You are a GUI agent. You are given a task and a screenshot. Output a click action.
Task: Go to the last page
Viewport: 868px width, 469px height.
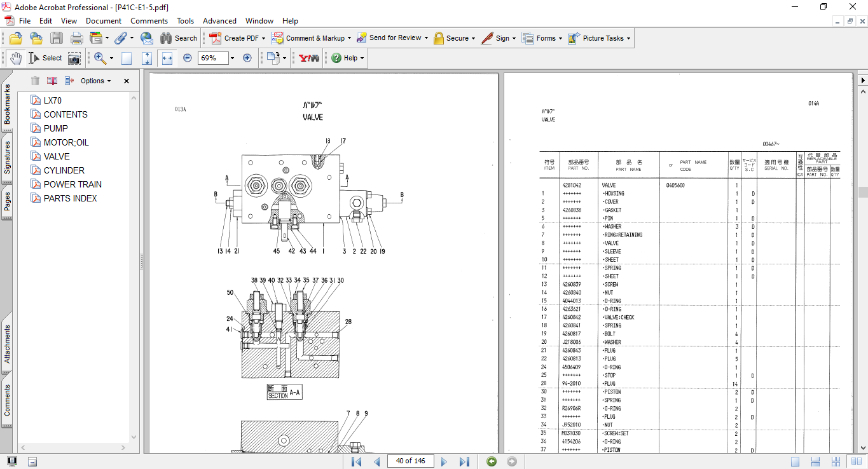(464, 461)
